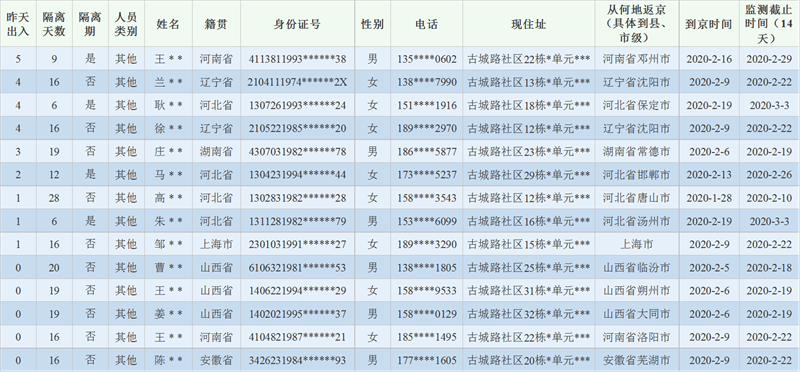Click phone number 185****1495
Viewport: 800px width, 372px height.
(427, 337)
